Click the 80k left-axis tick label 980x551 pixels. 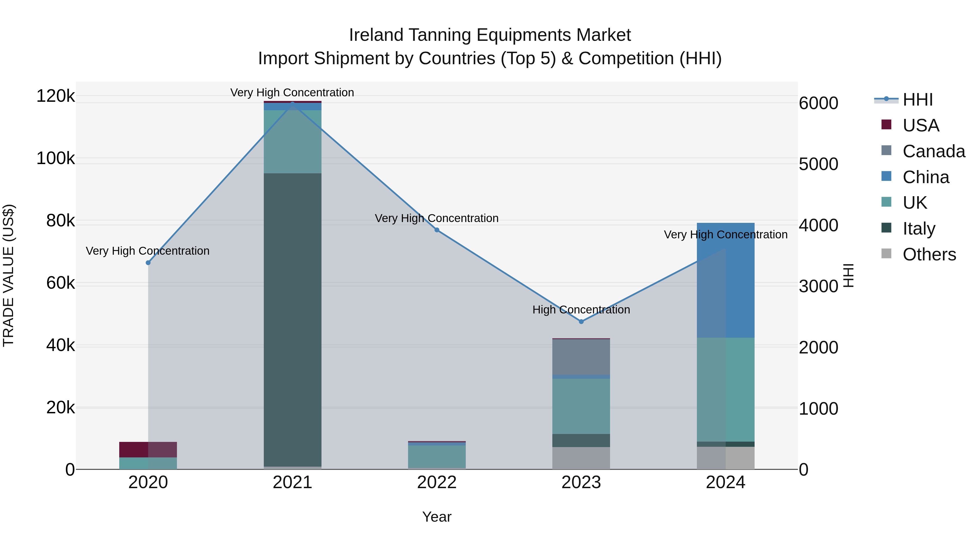[60, 221]
